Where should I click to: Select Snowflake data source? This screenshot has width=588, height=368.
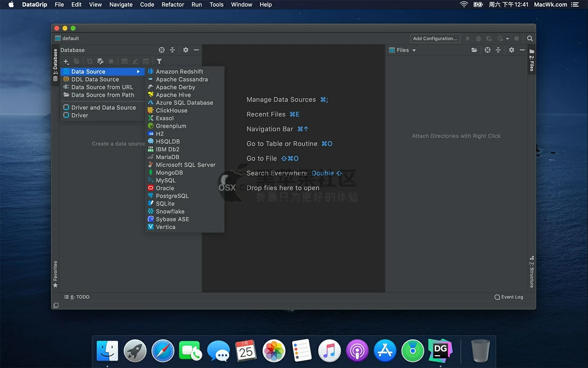pos(185,211)
